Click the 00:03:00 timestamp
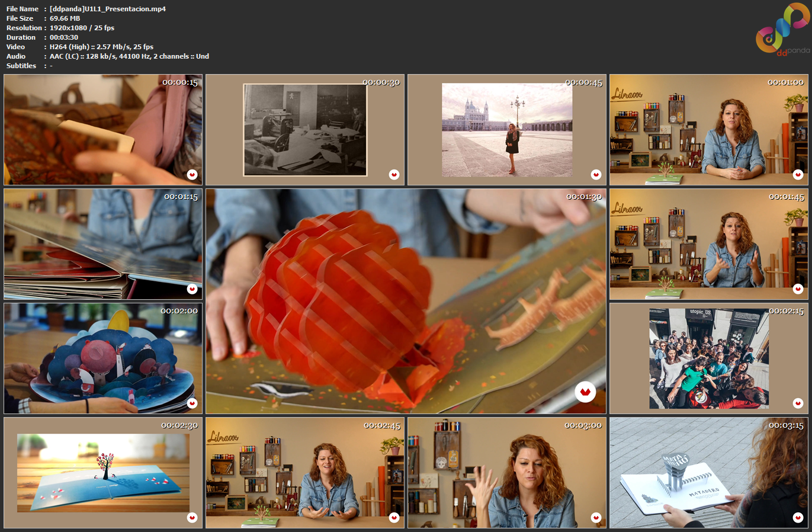The height and width of the screenshot is (532, 812). tap(583, 425)
